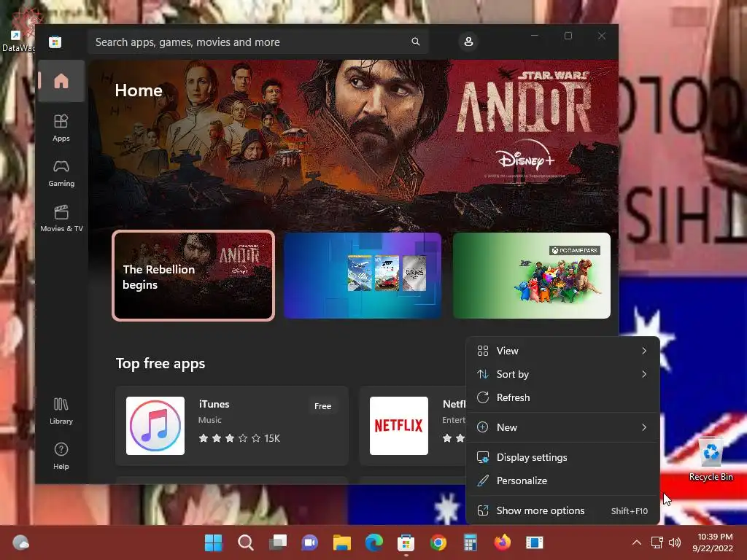Focus the Search apps, games, movies field
The height and width of the screenshot is (560, 747).
[258, 42]
